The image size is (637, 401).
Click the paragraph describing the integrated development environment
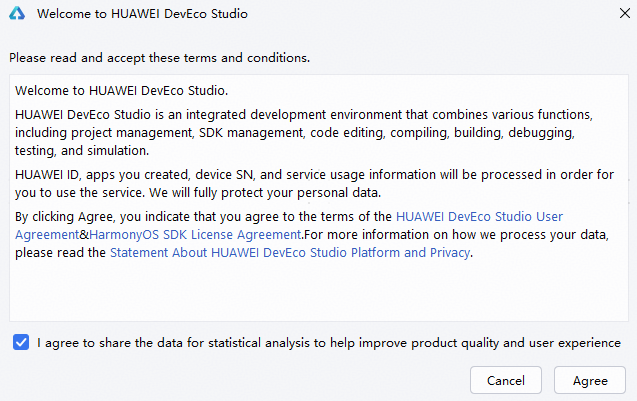pyautogui.click(x=300, y=132)
